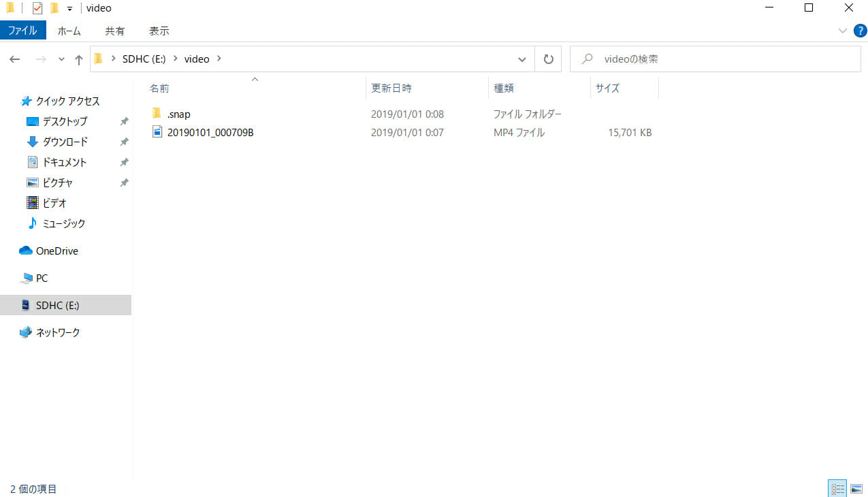Click pin icon next to デスクトップ

click(124, 121)
